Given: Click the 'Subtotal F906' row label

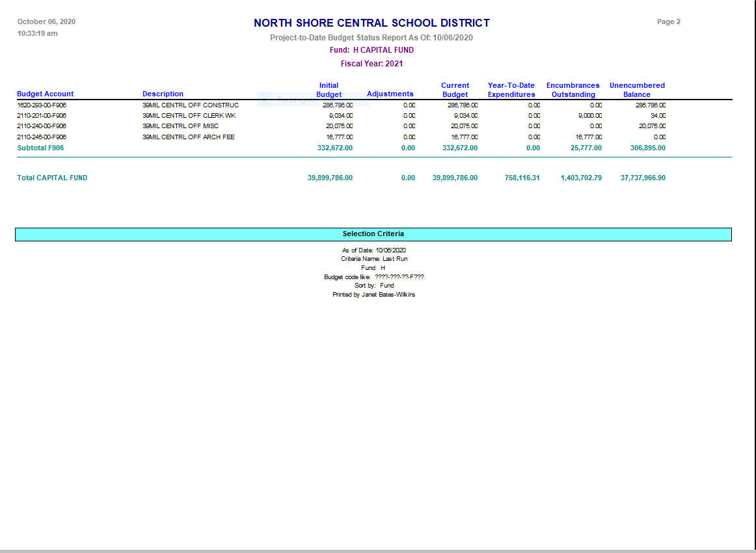Looking at the screenshot, I should tap(40, 148).
